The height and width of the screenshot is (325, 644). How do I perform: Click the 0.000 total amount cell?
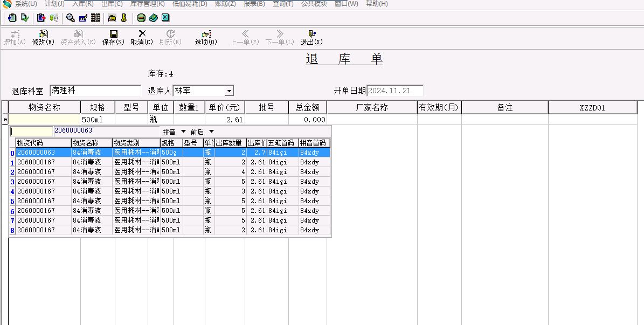click(308, 120)
